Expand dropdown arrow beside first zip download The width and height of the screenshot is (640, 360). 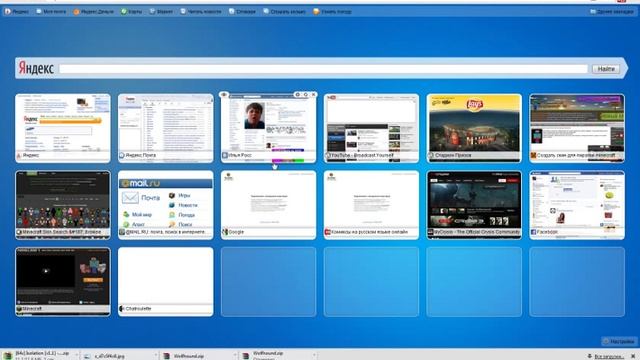[76, 356]
